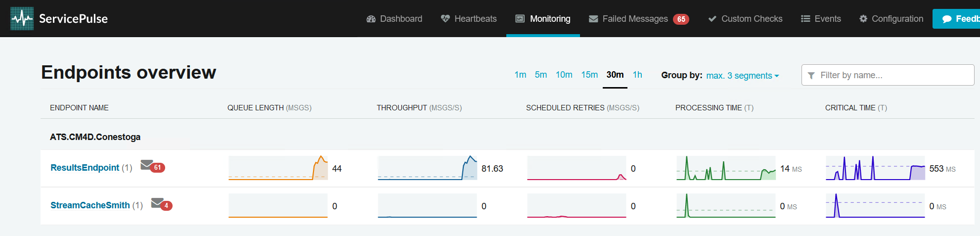
Task: Click the ResultsEndpoint queue length sparkline
Action: 278,168
